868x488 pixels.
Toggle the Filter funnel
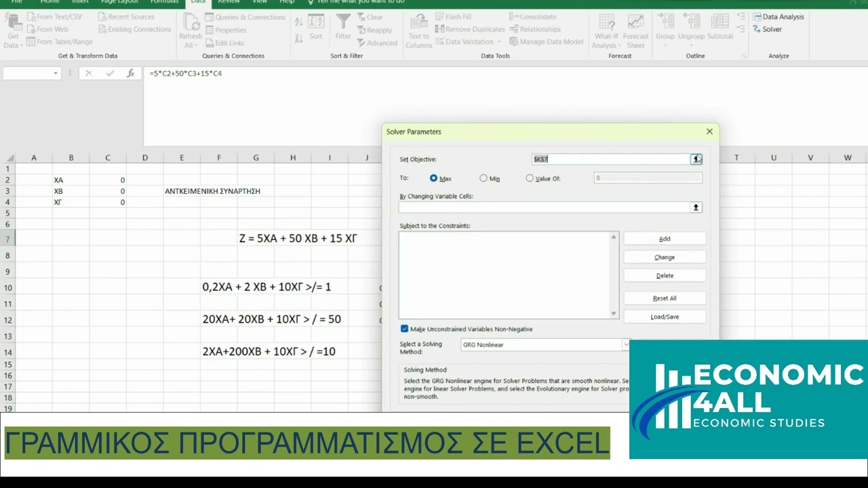pyautogui.click(x=344, y=27)
